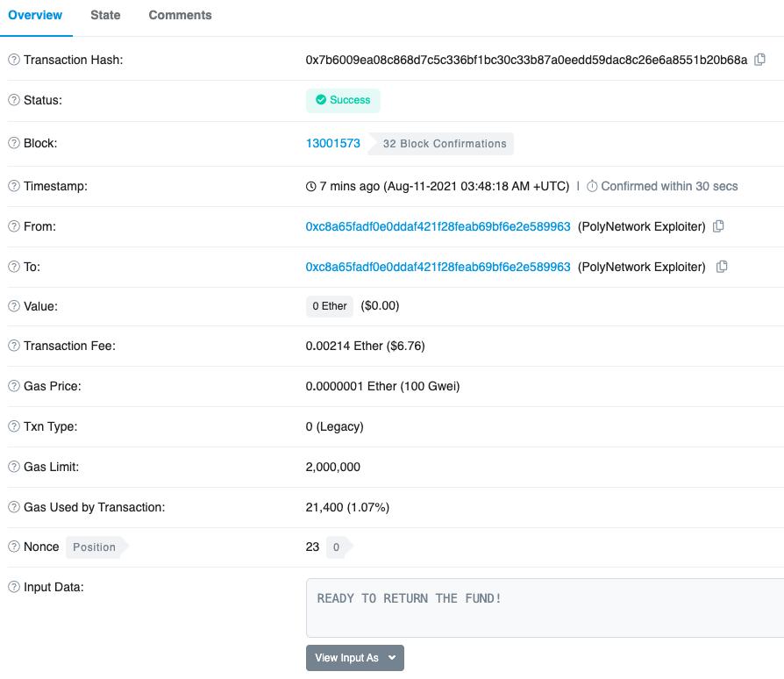Copy the transaction hash to clipboard

point(760,60)
